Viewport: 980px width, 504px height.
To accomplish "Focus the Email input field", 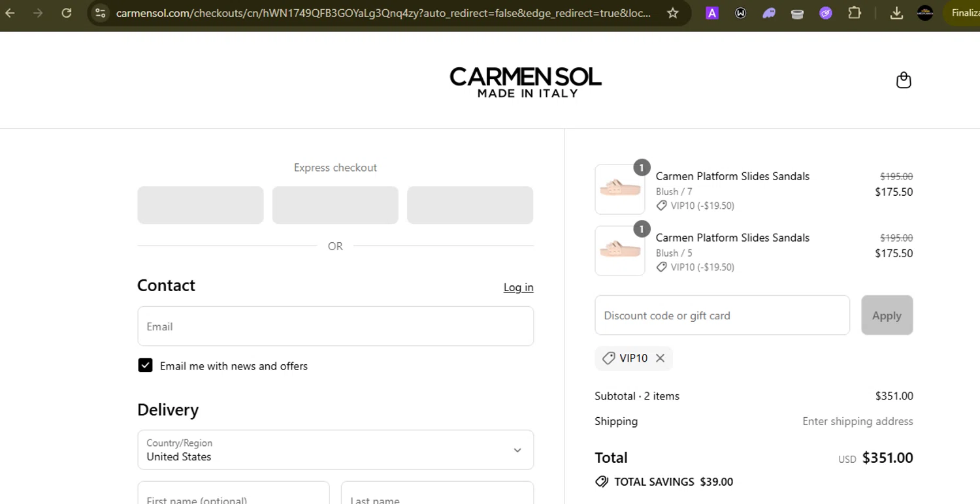I will (335, 326).
